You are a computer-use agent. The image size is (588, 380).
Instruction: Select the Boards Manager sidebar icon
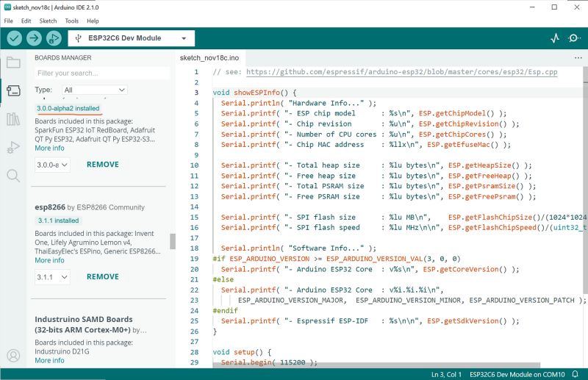pyautogui.click(x=13, y=90)
